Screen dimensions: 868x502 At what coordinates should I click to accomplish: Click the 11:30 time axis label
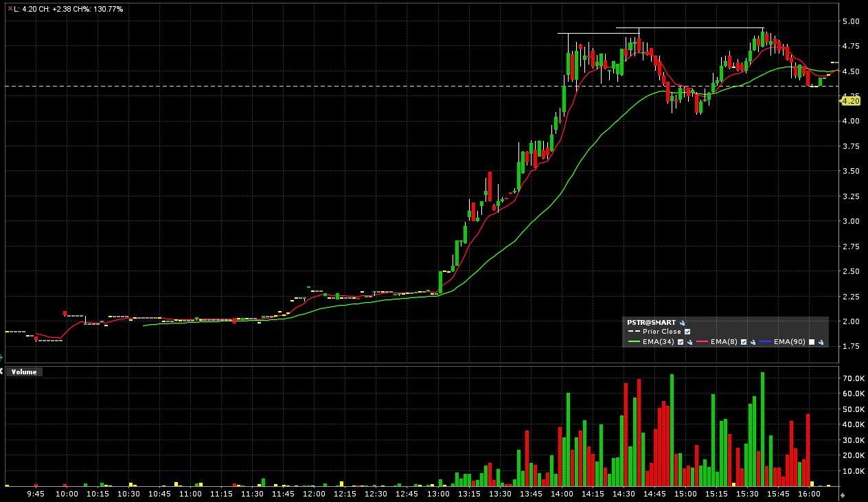click(x=252, y=494)
